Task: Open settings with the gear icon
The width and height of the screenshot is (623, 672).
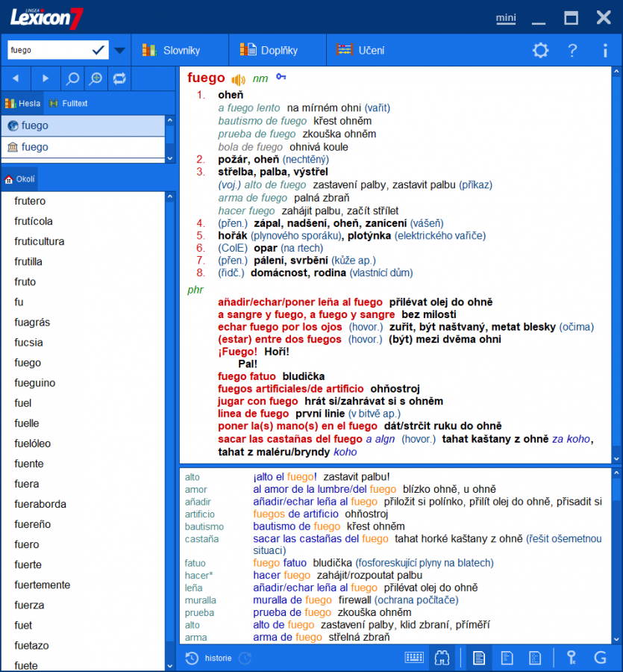Action: 540,50
